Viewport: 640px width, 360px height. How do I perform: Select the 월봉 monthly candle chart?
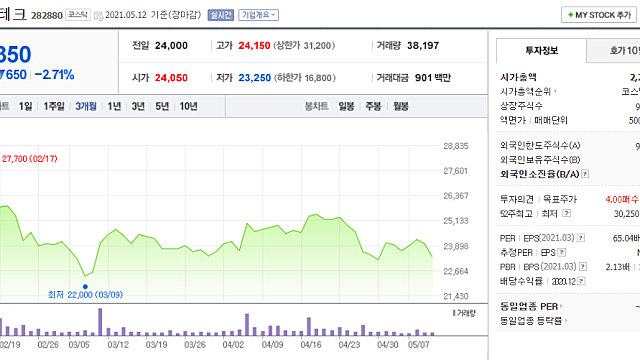coord(400,107)
